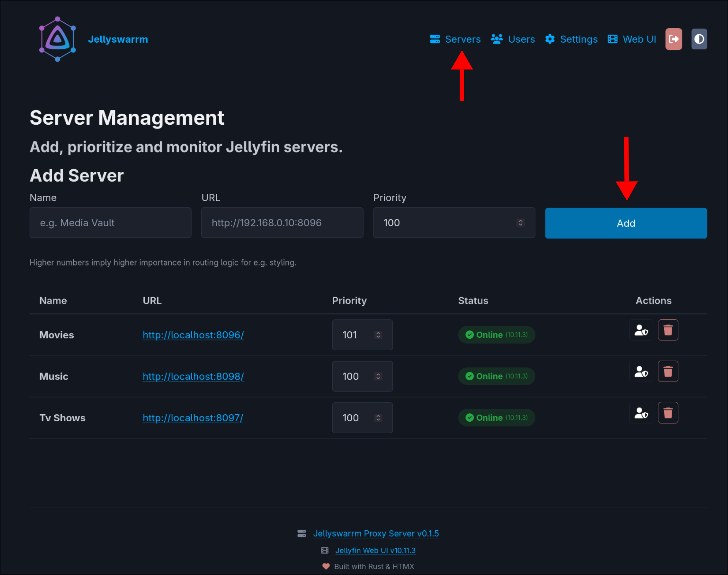The width and height of the screenshot is (728, 575).
Task: Open the Jellyswarrm Proxy Server v0.1.5 link
Action: point(376,534)
